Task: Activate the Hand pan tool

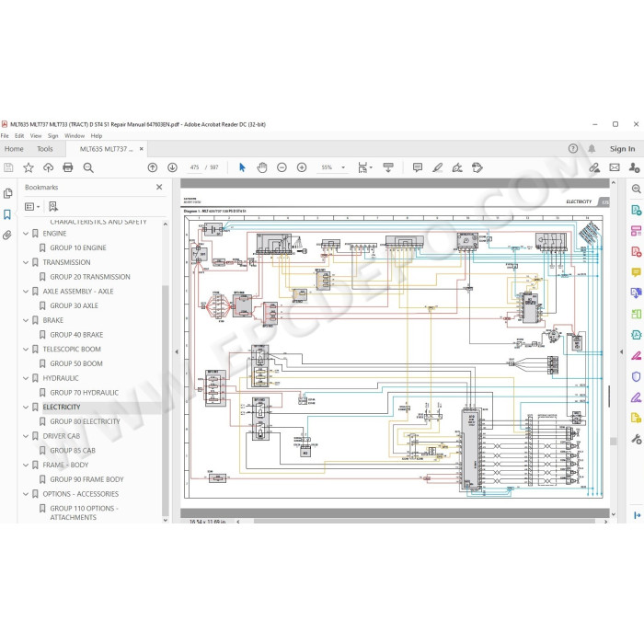Action: 262,167
